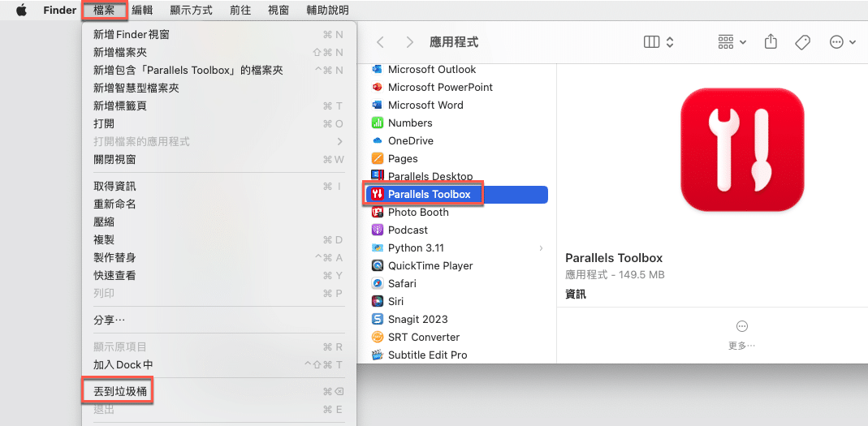Expand Python 3.11 folder chevron

click(541, 247)
